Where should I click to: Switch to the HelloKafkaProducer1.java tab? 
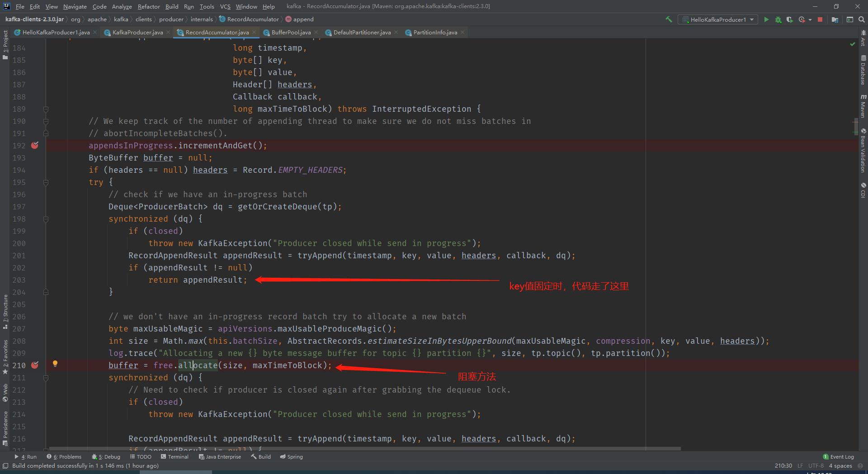click(x=56, y=33)
